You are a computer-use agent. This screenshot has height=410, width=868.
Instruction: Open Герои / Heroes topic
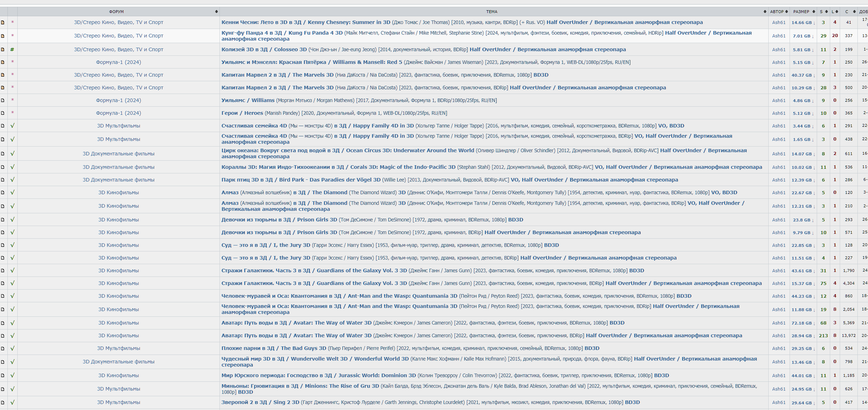tap(334, 113)
